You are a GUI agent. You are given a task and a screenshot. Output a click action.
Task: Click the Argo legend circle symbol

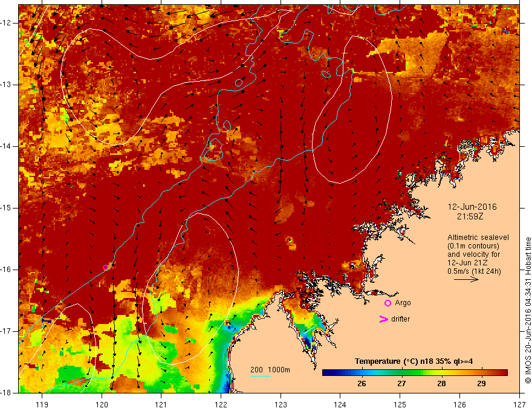(388, 303)
